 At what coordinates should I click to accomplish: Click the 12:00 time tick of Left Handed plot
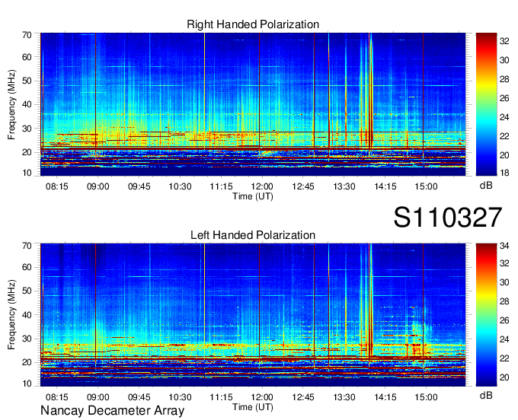click(x=262, y=397)
